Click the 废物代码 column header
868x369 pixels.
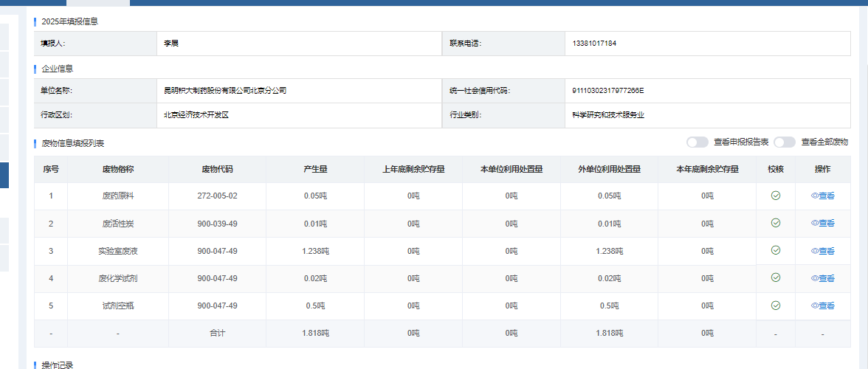click(x=217, y=169)
